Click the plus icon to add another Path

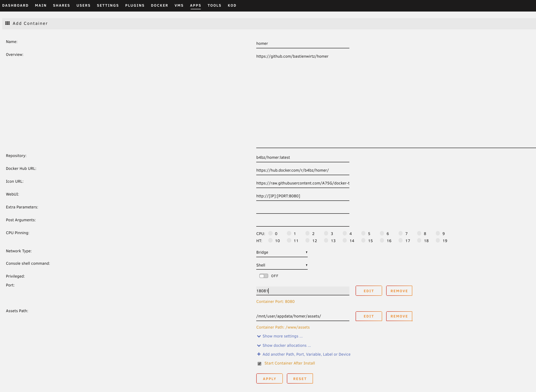click(x=259, y=354)
